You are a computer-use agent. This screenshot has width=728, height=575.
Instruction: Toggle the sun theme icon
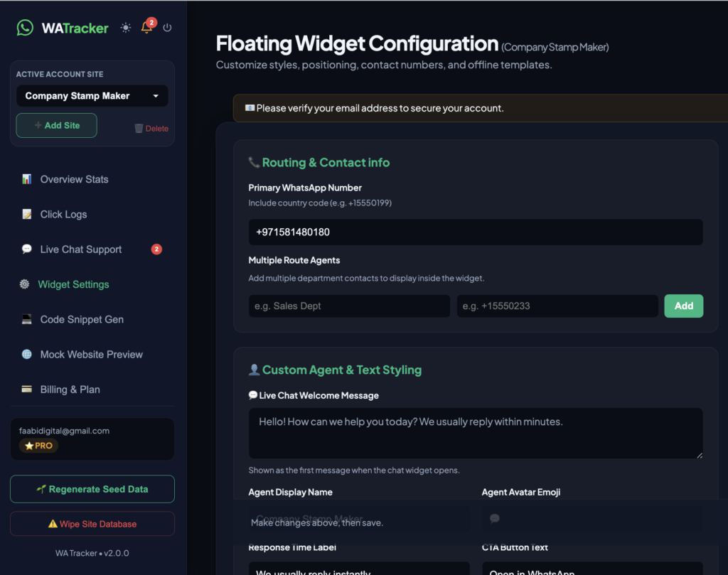pyautogui.click(x=126, y=28)
